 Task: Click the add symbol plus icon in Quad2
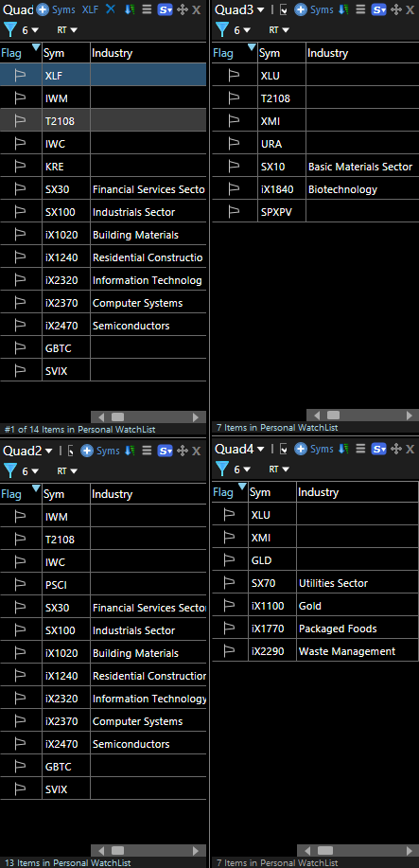click(87, 451)
